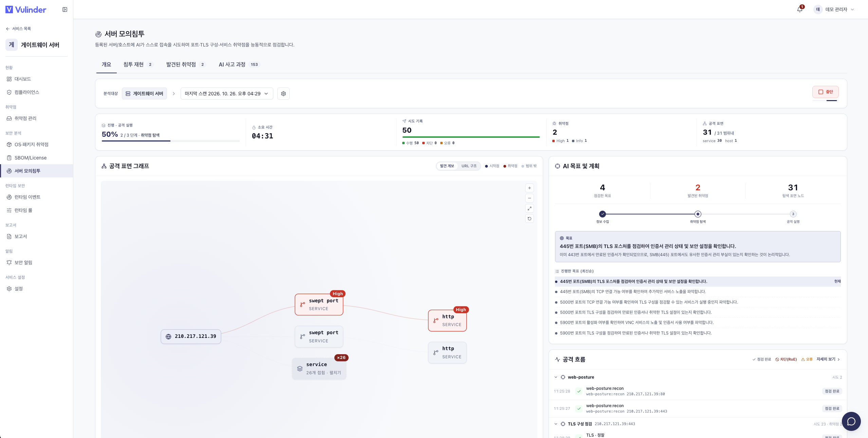
Task: Go back to 서비스 목록
Action: tap(18, 28)
